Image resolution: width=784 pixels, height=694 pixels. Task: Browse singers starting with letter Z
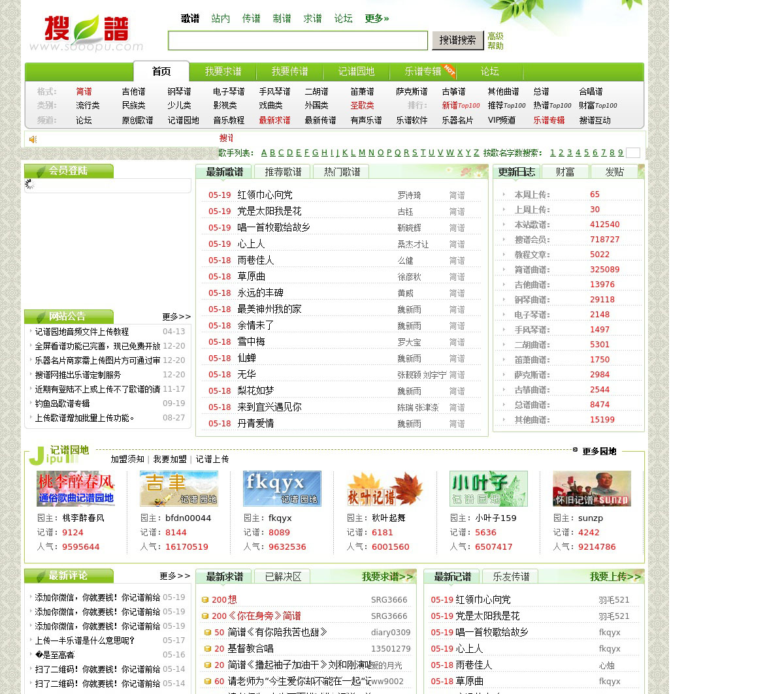coord(476,153)
